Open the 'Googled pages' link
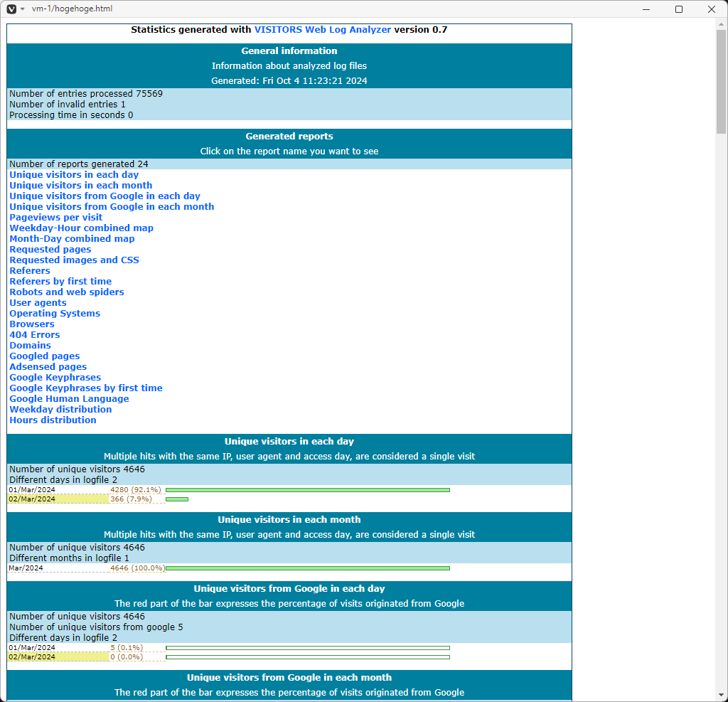The height and width of the screenshot is (702, 728). (45, 356)
